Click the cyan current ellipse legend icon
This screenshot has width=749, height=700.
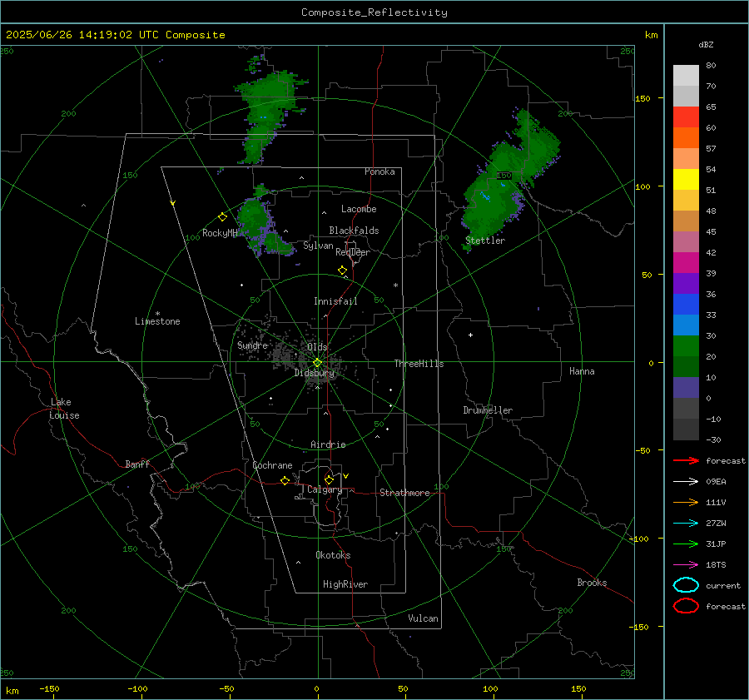tap(686, 585)
